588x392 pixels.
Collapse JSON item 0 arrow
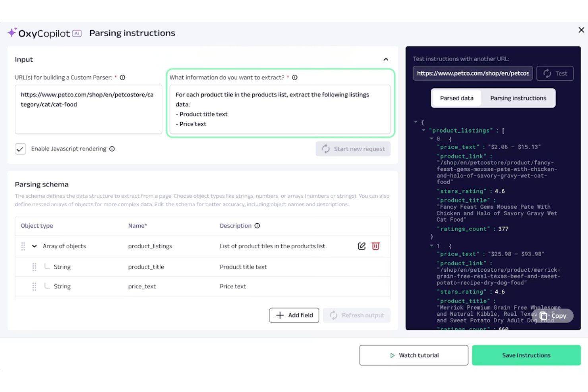431,139
